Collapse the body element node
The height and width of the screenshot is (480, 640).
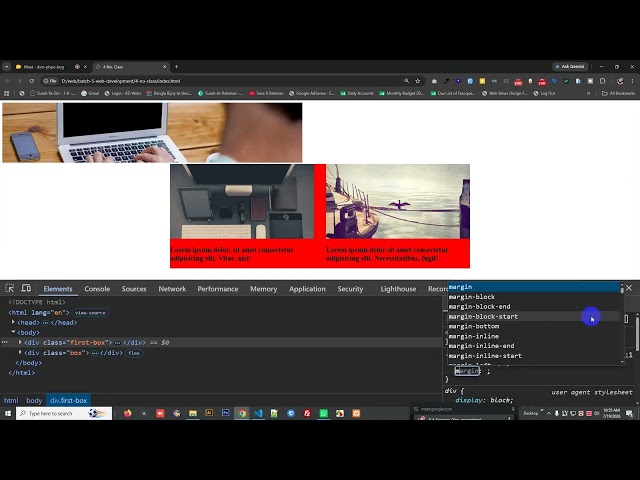point(13,332)
